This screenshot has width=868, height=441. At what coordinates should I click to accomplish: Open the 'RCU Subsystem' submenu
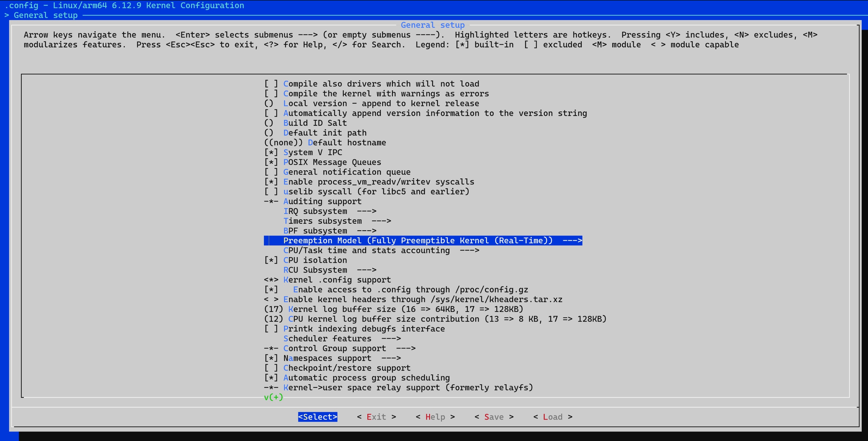point(330,270)
